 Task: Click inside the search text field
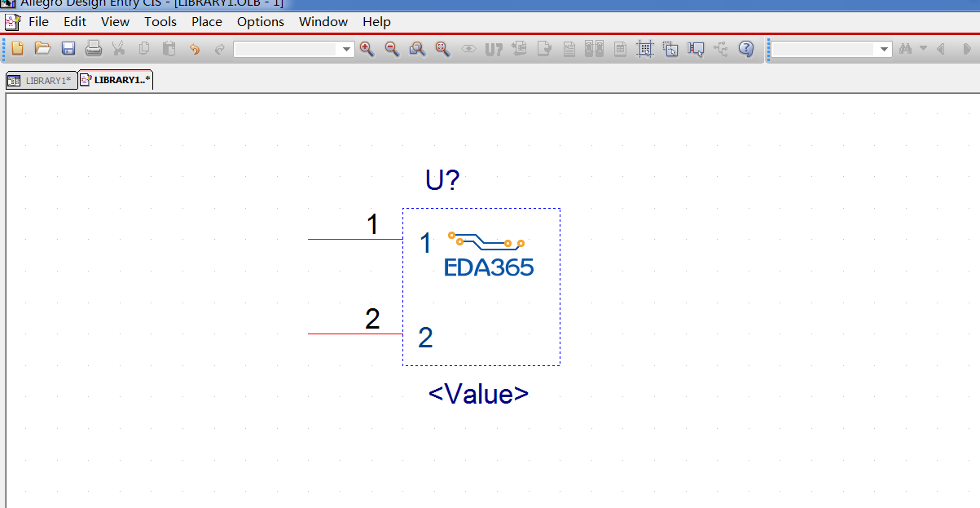tap(824, 50)
